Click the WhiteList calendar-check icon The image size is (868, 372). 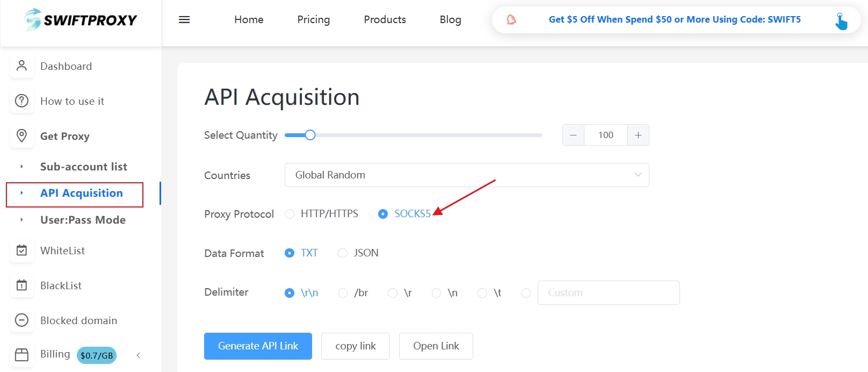[x=21, y=251]
